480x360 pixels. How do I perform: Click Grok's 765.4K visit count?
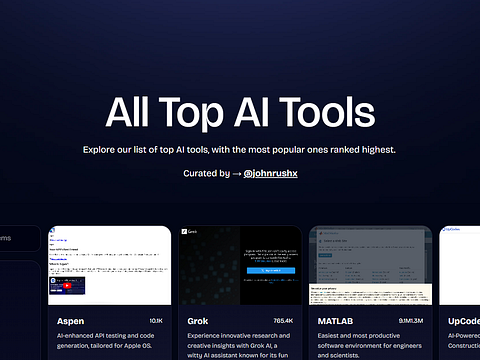283,321
